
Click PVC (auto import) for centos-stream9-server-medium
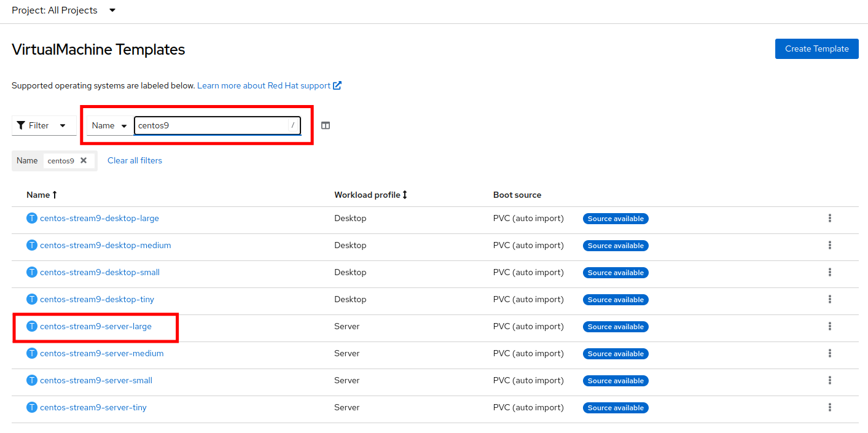pos(528,353)
